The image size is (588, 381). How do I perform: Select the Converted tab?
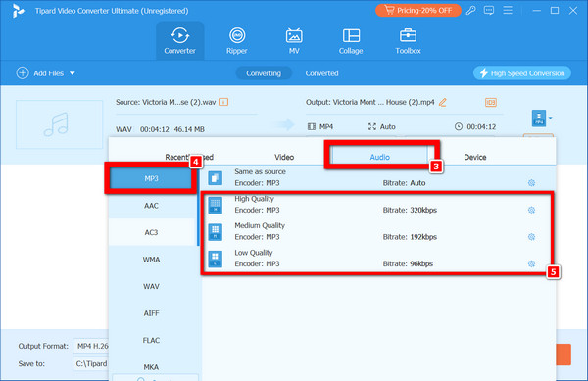click(321, 73)
